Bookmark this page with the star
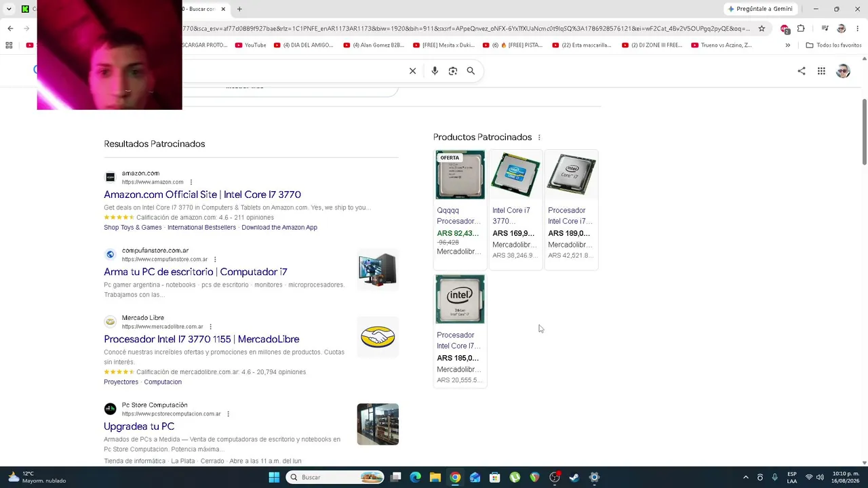The height and width of the screenshot is (488, 868). pos(762,28)
